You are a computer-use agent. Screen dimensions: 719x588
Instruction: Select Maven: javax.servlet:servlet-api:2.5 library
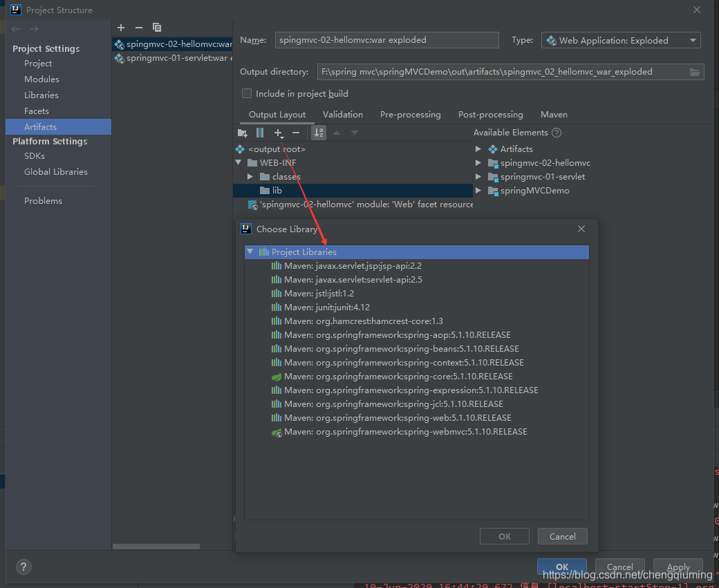tap(416, 280)
